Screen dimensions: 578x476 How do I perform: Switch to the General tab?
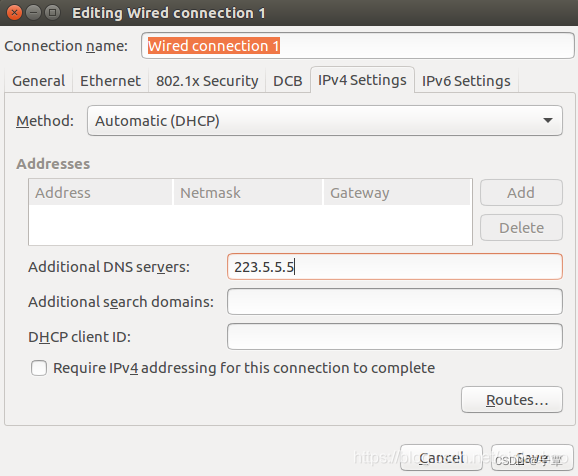(39, 81)
